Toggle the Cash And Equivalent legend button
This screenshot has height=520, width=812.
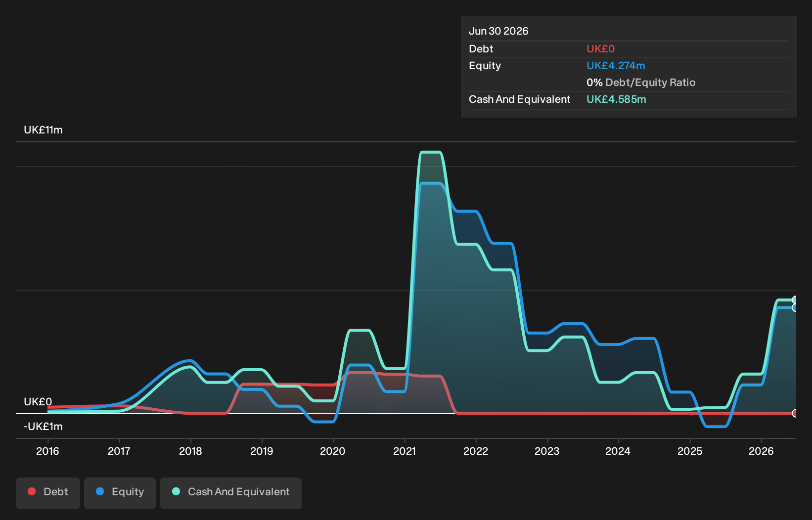pos(231,493)
